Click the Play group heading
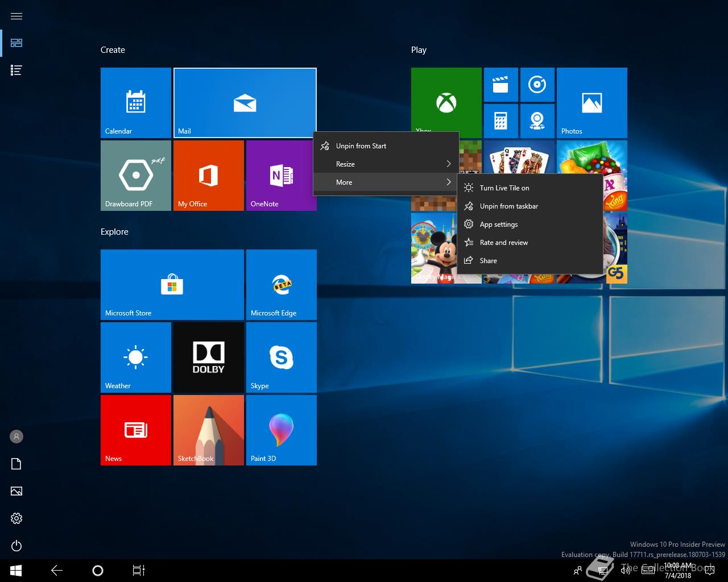 (x=419, y=50)
